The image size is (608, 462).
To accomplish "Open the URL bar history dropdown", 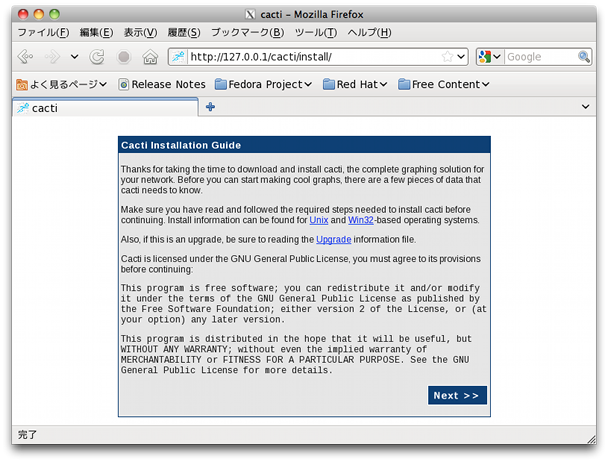I will (x=461, y=57).
